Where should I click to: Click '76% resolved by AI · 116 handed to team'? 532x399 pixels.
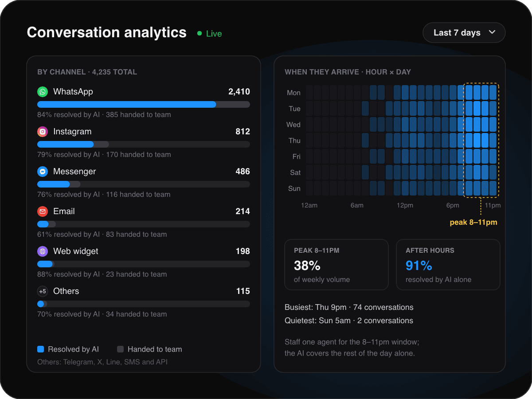click(104, 195)
